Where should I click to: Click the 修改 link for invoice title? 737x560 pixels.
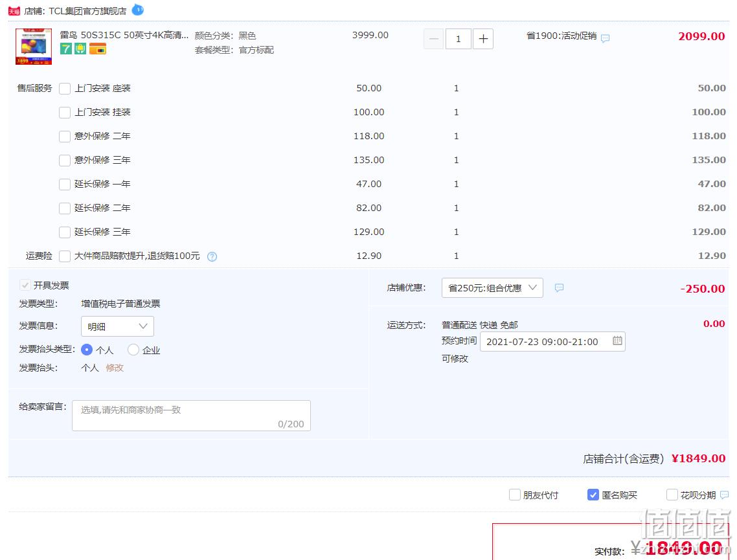click(x=115, y=368)
